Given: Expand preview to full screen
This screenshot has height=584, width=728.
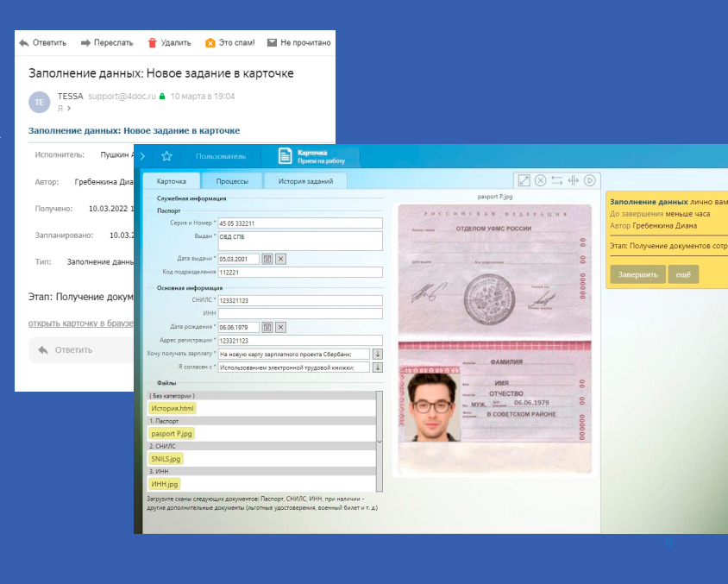Looking at the screenshot, I should [x=524, y=180].
